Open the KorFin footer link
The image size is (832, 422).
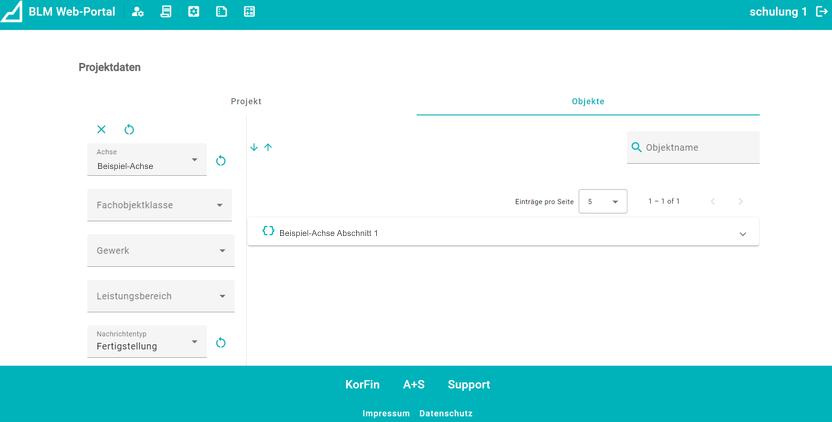(x=362, y=385)
